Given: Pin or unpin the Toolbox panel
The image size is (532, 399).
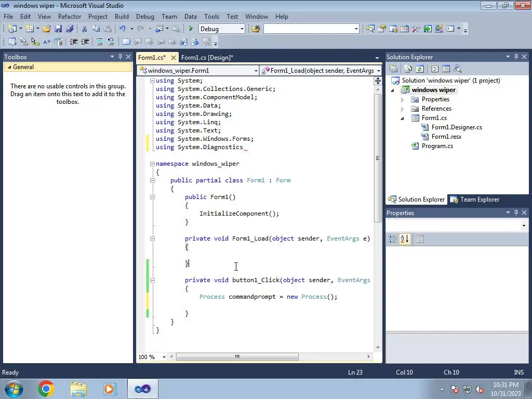Looking at the screenshot, I should tap(120, 57).
